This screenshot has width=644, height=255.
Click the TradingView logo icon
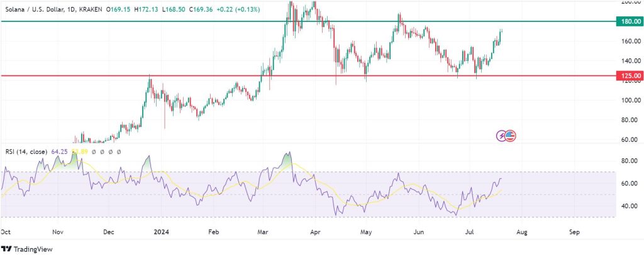click(x=8, y=246)
